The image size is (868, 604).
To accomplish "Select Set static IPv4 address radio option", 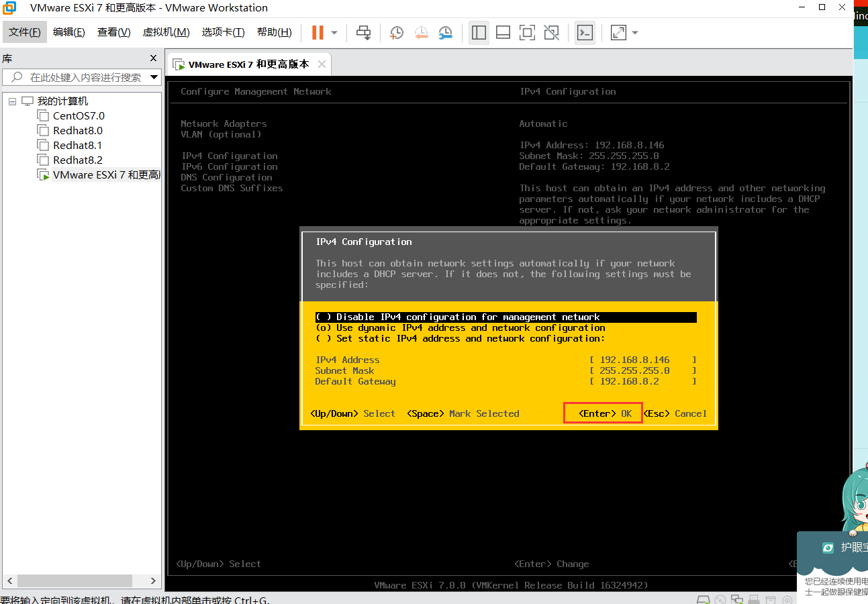I will tap(461, 338).
